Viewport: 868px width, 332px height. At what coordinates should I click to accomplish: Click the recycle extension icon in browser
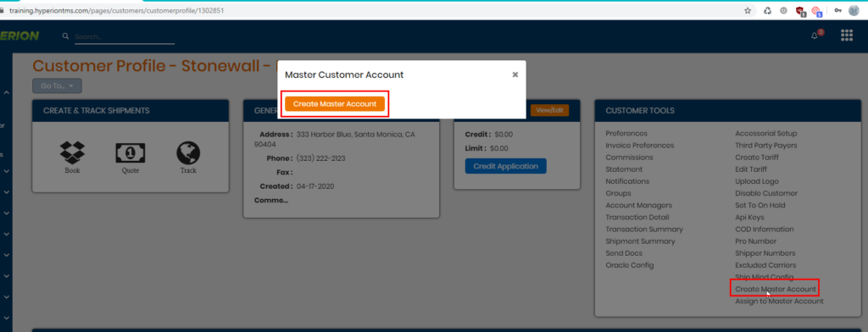click(x=767, y=10)
